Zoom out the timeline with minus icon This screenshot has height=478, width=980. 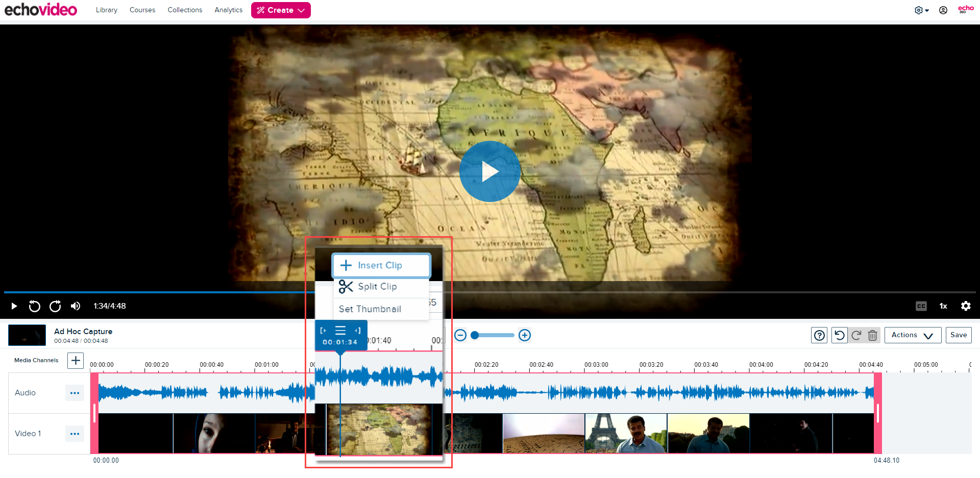[x=460, y=335]
